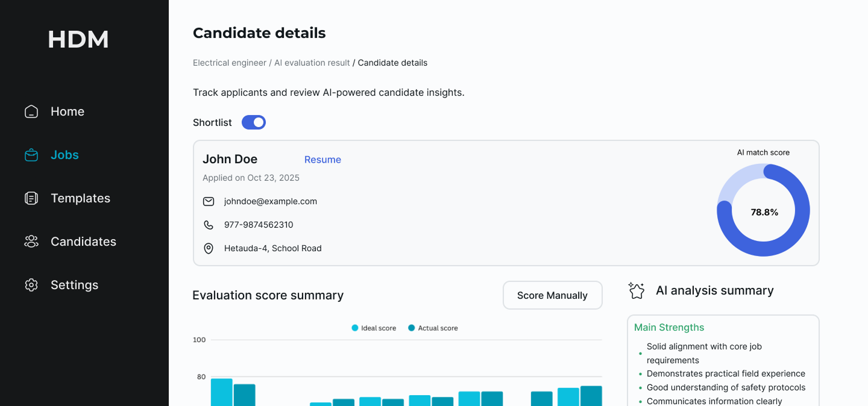Click the phone icon next to the number
This screenshot has width=868, height=406.
tap(209, 225)
